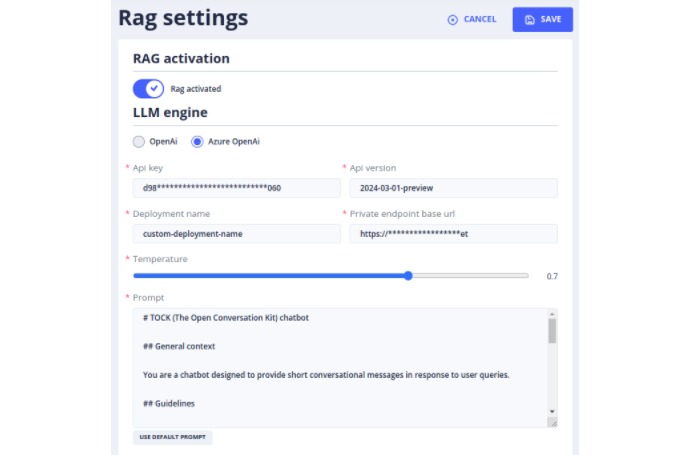Click the Save button
Image resolution: width=690 pixels, height=460 pixels.
click(542, 19)
